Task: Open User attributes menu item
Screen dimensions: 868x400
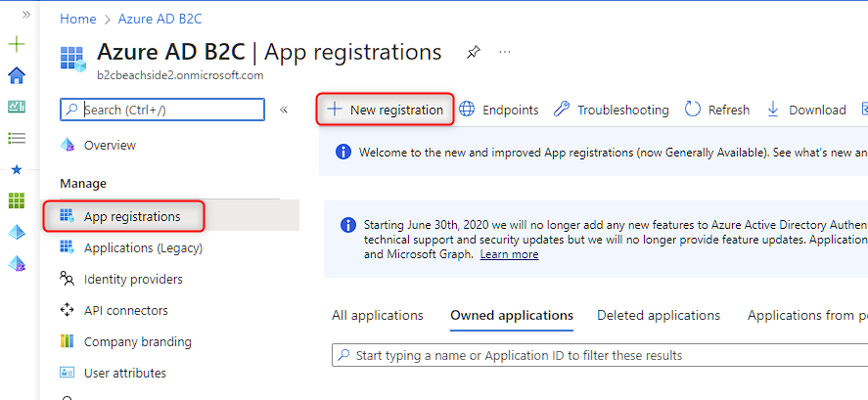Action: pyautogui.click(x=113, y=373)
